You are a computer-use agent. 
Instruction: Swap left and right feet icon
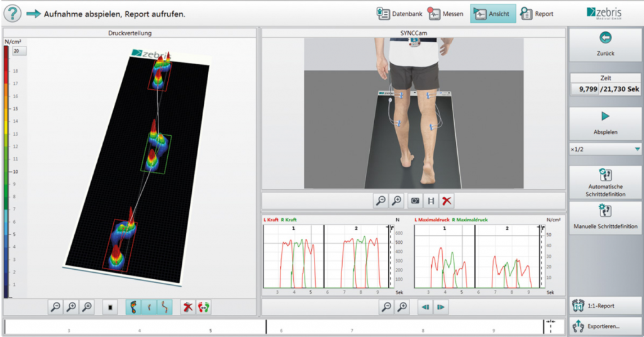coord(204,307)
